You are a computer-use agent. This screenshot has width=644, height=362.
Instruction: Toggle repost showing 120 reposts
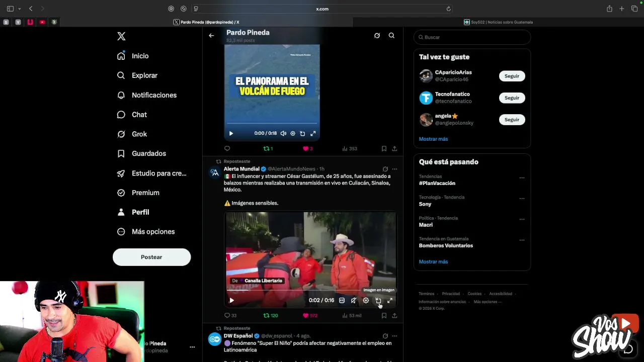271,315
